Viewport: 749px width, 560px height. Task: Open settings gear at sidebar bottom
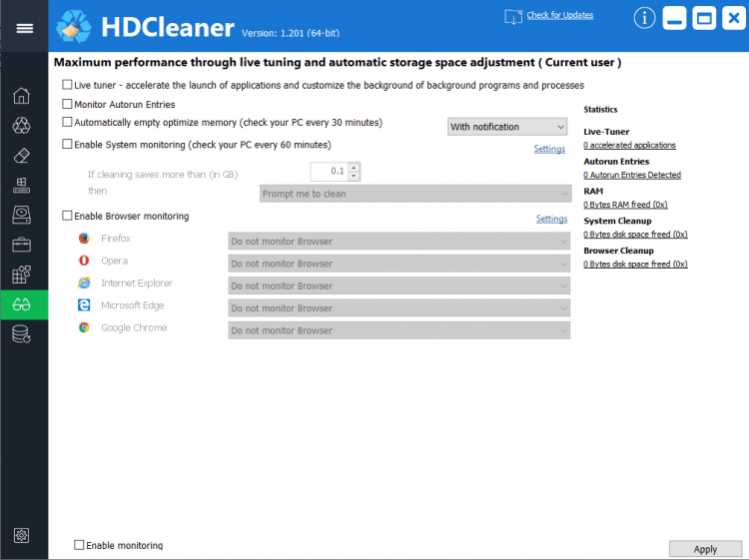point(22,536)
